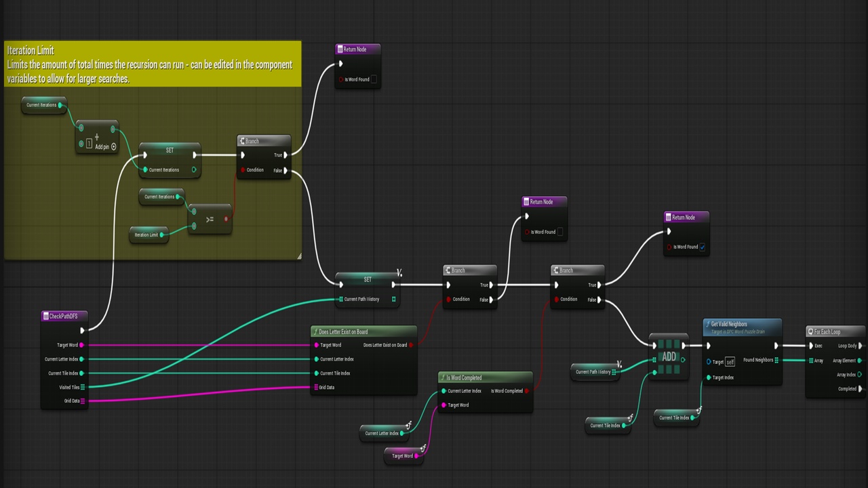The height and width of the screenshot is (488, 868).
Task: Select the CheckPathDFS function entry node
Action: 64,316
